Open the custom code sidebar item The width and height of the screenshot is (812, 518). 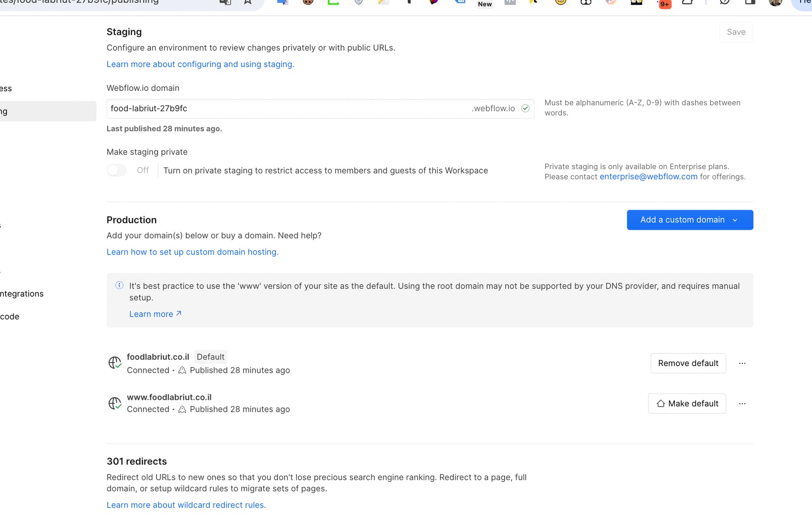pyautogui.click(x=10, y=317)
